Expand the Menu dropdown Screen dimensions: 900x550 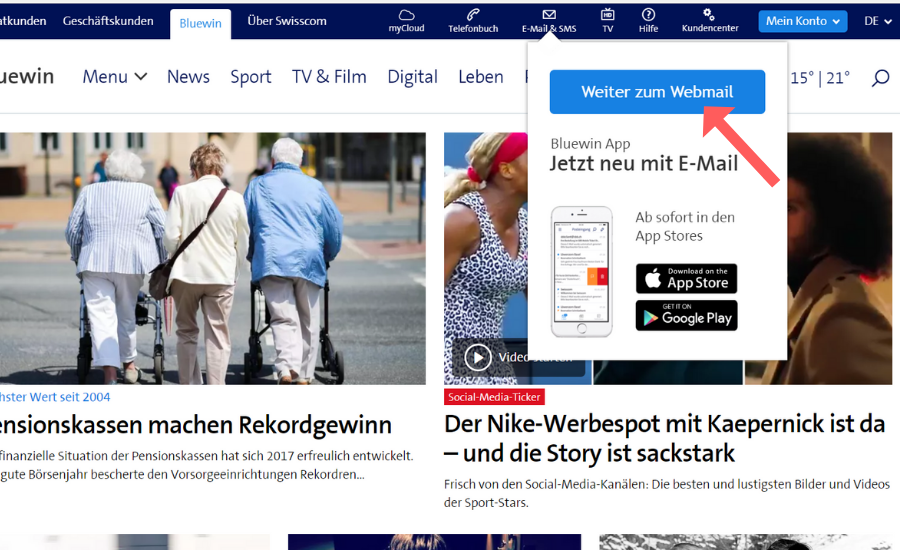pyautogui.click(x=114, y=77)
